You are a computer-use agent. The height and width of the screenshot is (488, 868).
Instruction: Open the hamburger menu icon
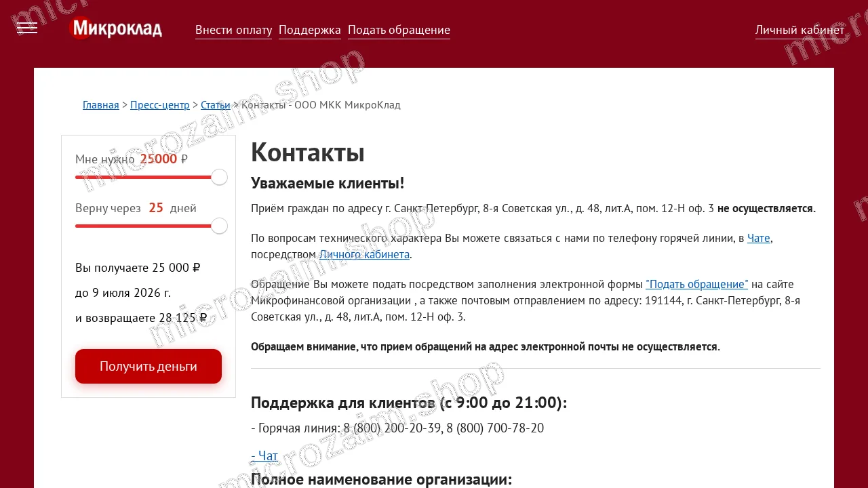27,28
